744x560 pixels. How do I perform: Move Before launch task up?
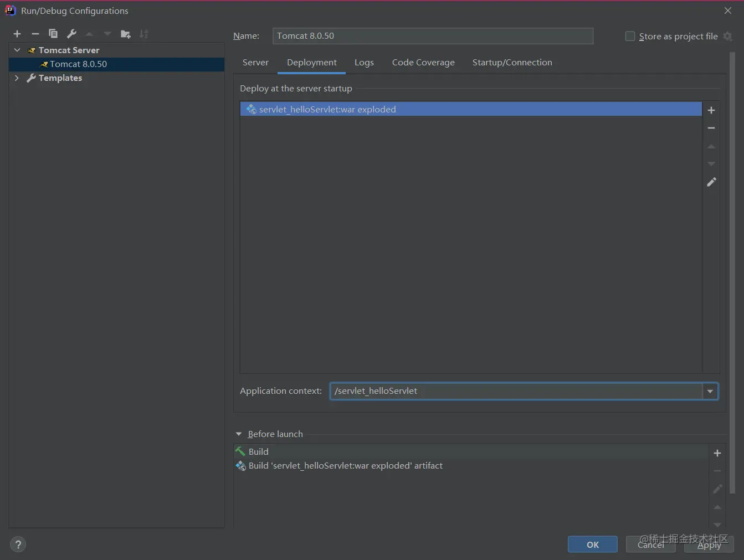tap(717, 507)
